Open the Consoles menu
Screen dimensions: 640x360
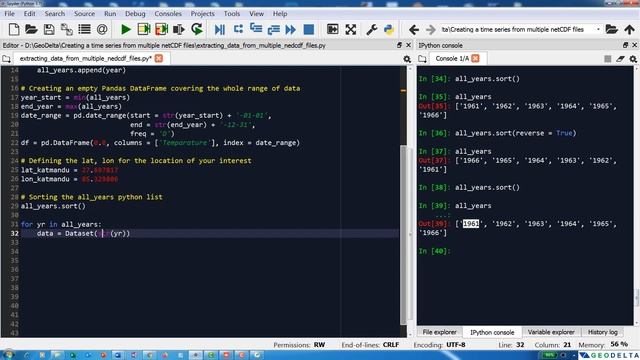[168, 13]
